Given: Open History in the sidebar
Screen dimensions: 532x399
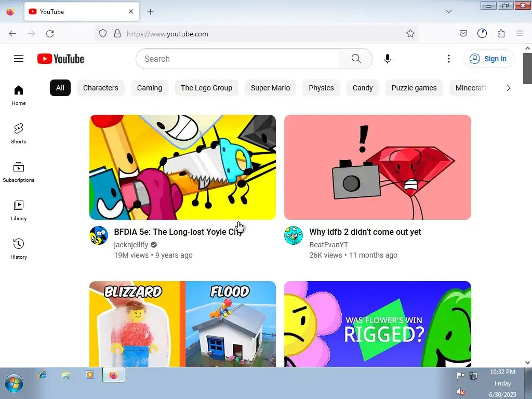Looking at the screenshot, I should click(x=19, y=249).
